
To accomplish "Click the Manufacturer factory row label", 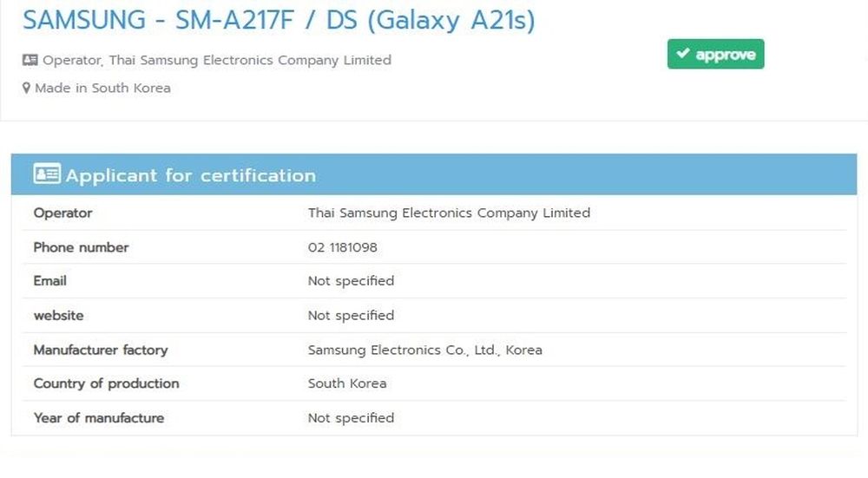I will pyautogui.click(x=101, y=350).
